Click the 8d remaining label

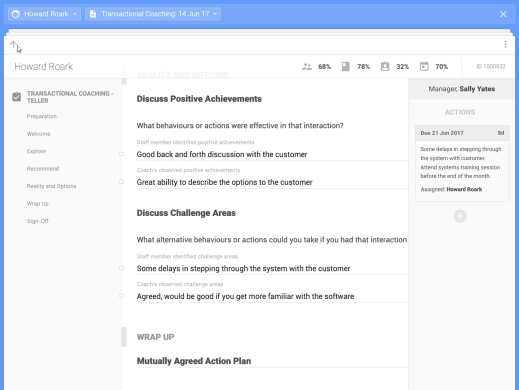click(501, 133)
